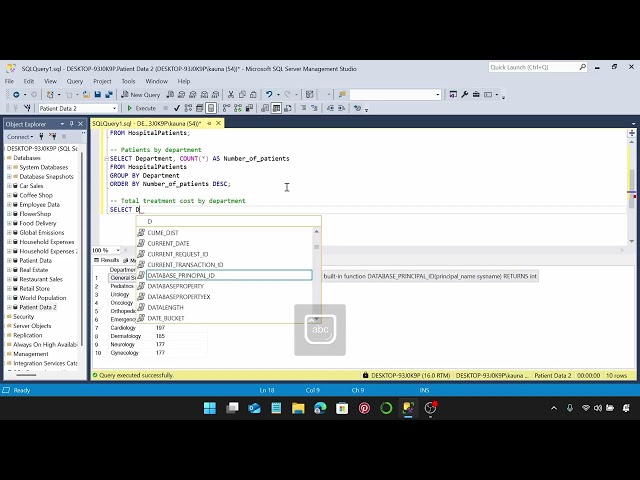The height and width of the screenshot is (480, 640).
Task: Open File Explorer from taskbar
Action: 298,408
